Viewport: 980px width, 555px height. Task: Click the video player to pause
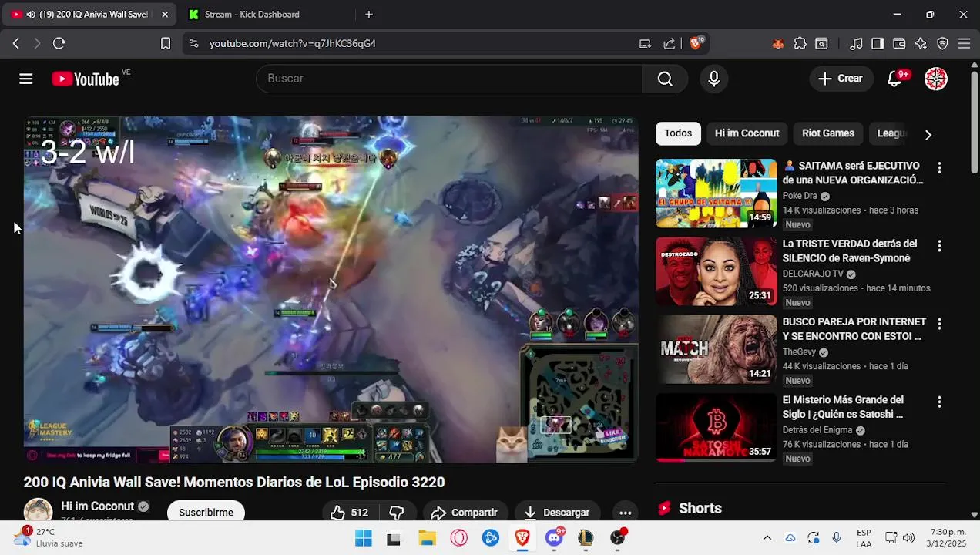pos(331,289)
